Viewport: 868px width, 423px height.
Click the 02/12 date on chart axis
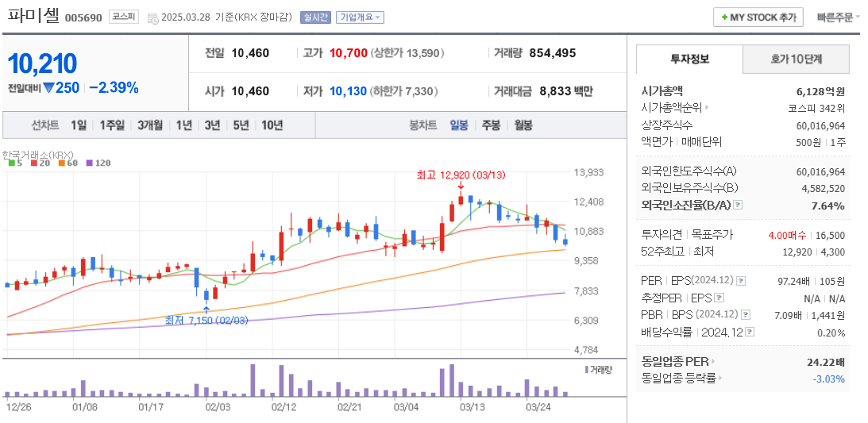coord(285,407)
